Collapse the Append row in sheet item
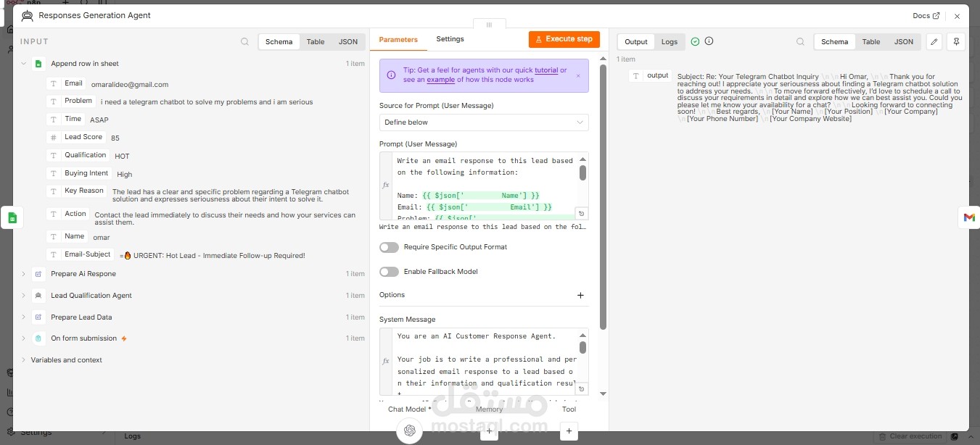 [x=23, y=64]
